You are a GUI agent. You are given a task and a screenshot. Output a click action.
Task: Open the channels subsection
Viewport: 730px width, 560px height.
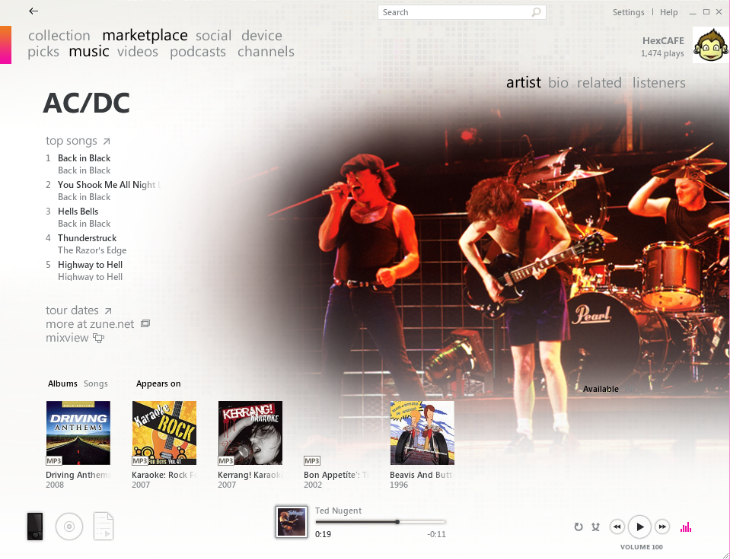click(266, 52)
